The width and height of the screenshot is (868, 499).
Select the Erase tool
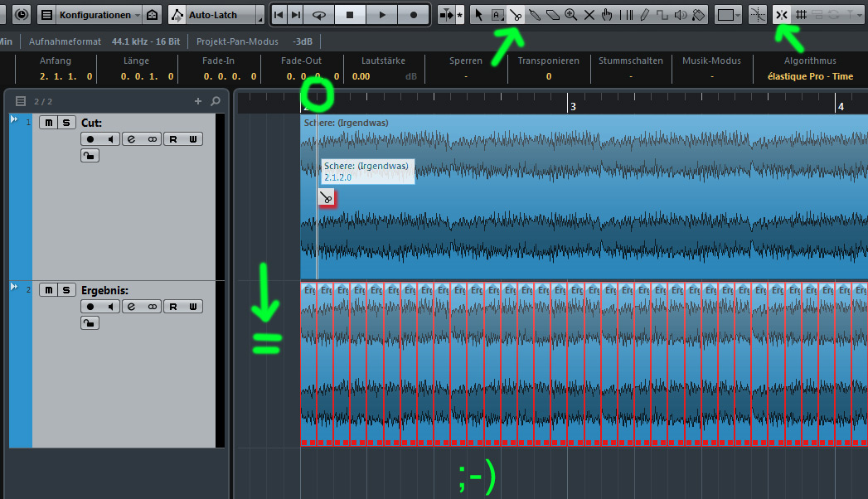tap(552, 15)
